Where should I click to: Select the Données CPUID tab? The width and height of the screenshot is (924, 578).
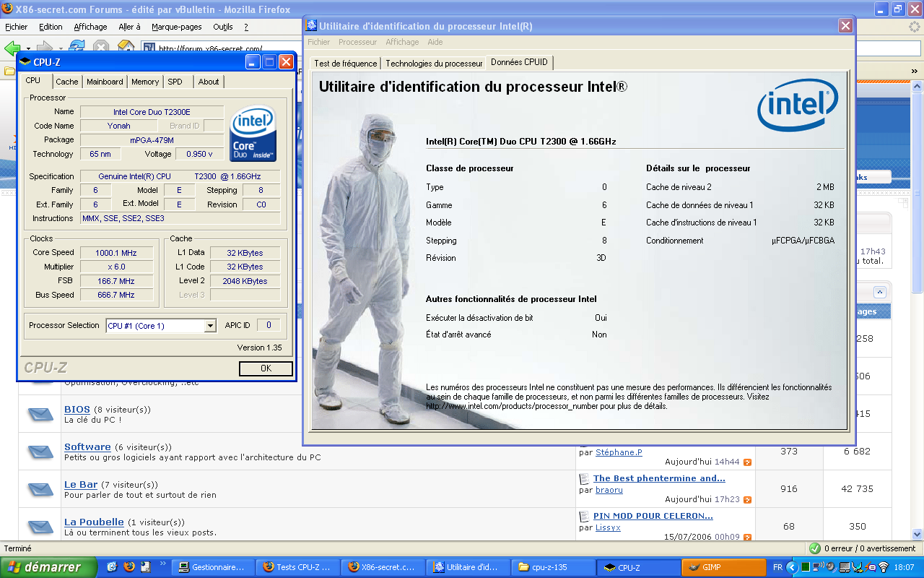[x=520, y=62]
